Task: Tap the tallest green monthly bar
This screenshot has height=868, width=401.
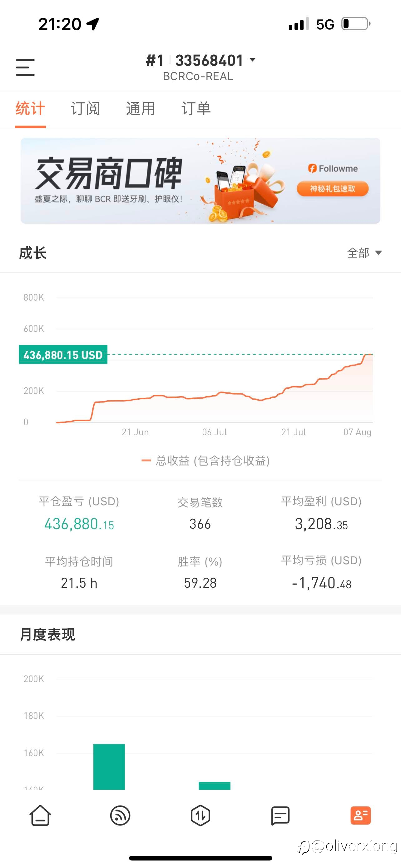Action: click(109, 766)
